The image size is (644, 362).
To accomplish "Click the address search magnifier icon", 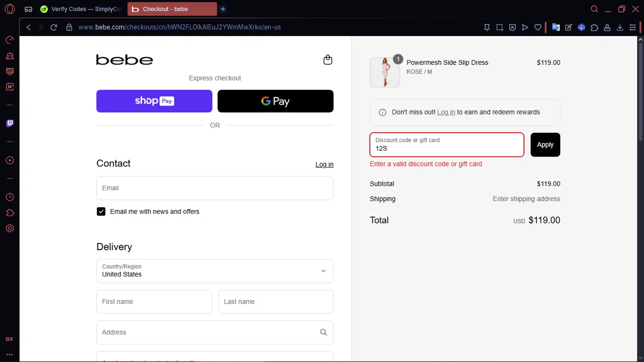I will [x=324, y=332].
